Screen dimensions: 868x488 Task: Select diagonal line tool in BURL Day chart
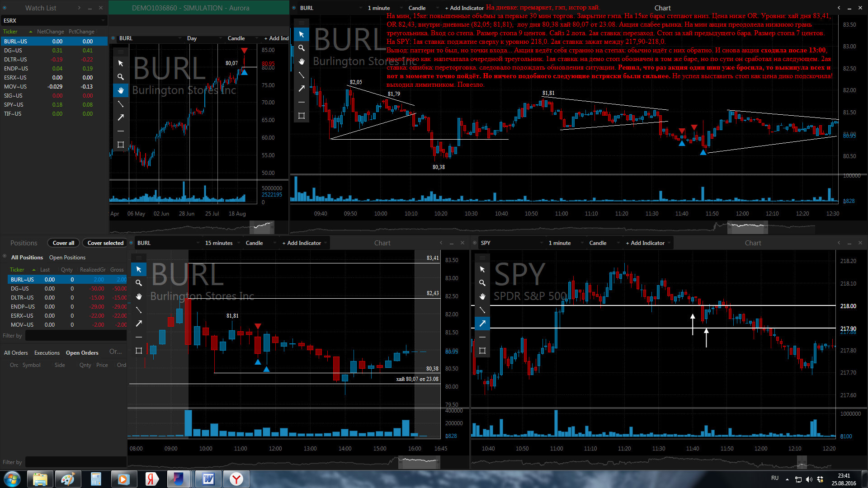tap(121, 104)
